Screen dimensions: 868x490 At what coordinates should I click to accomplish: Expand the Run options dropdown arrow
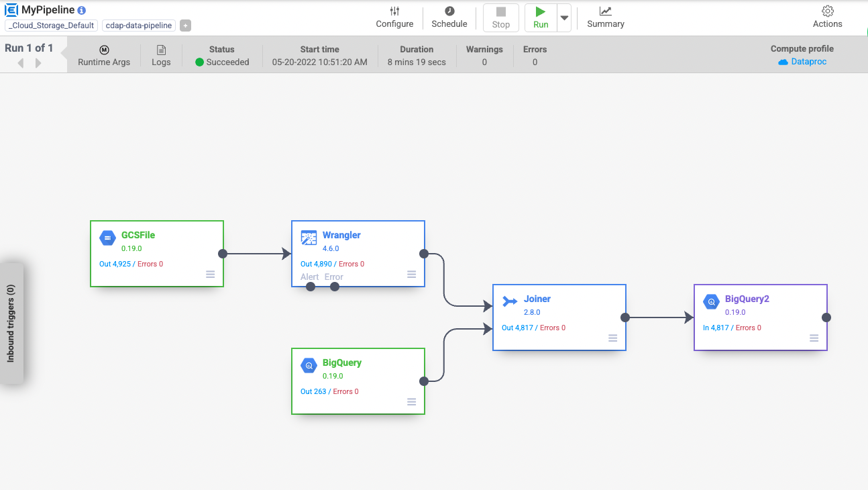point(564,18)
